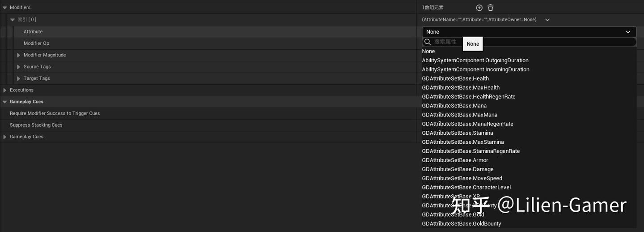
Task: Choose GDAttributeSetBase.MaxMana attribute
Action: 459,115
